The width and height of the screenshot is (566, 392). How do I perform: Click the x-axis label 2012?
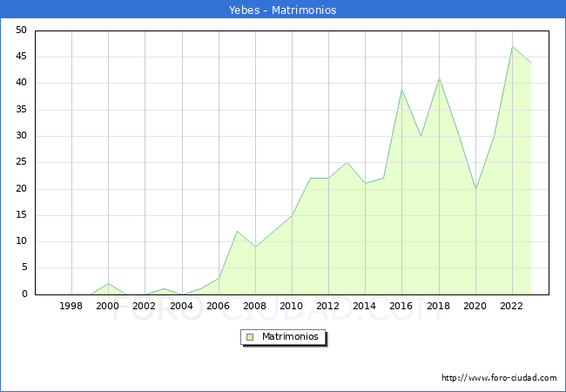point(327,306)
